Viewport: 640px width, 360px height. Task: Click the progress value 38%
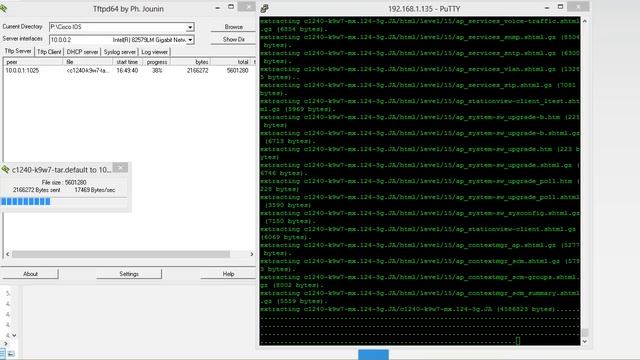coord(157,71)
